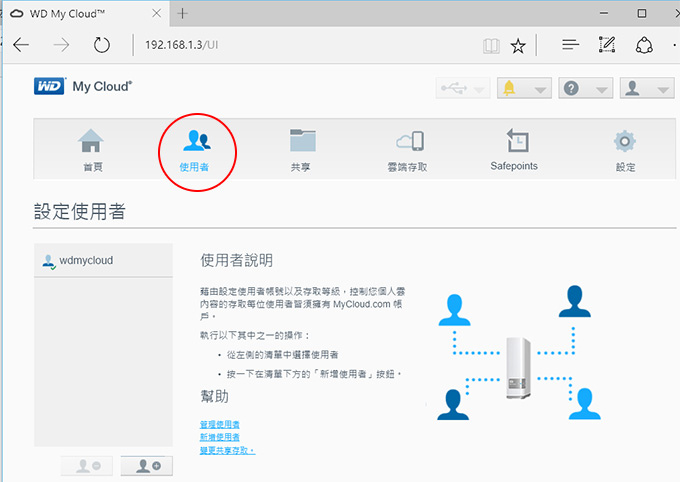Close the WD My Cloud browser tab
680x482 pixels.
(x=157, y=13)
